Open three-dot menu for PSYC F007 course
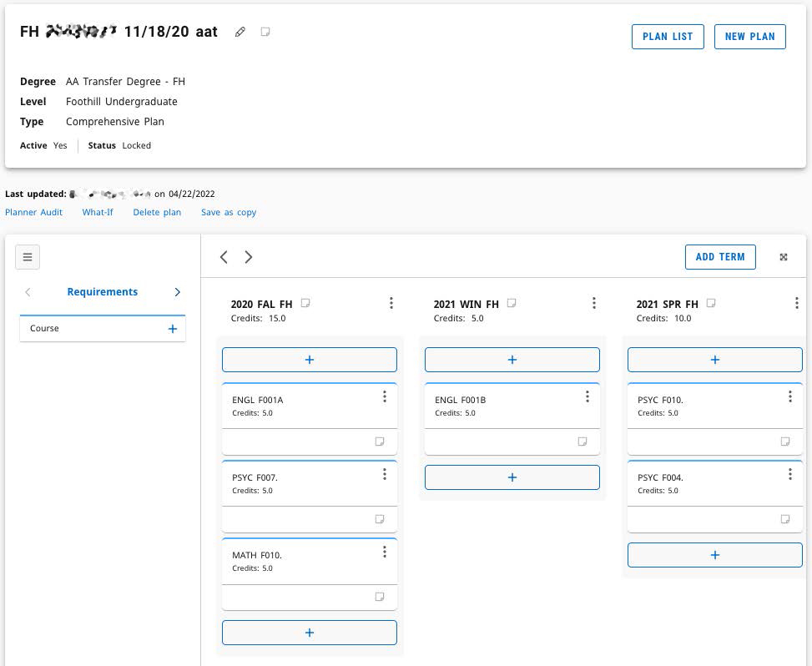This screenshot has height=666, width=812. (x=385, y=475)
